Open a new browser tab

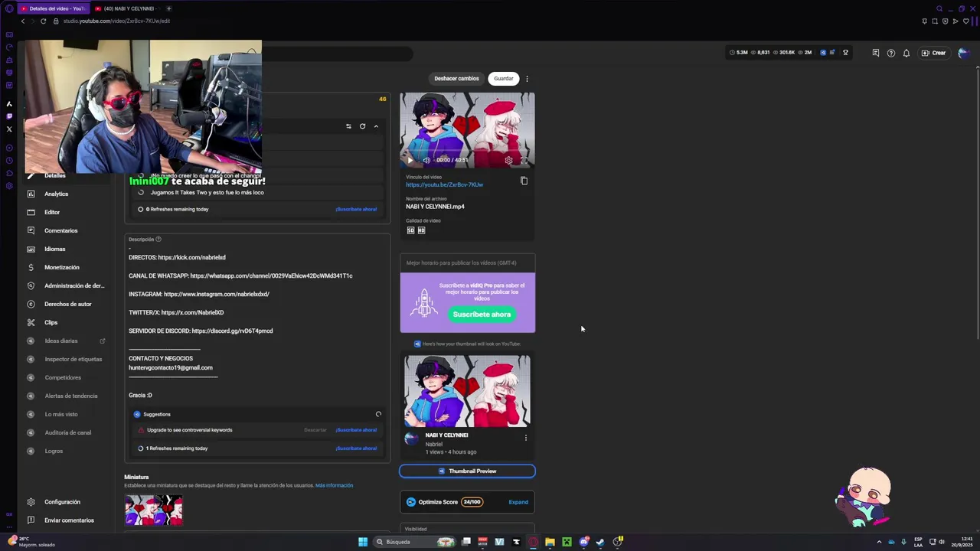pyautogui.click(x=168, y=8)
